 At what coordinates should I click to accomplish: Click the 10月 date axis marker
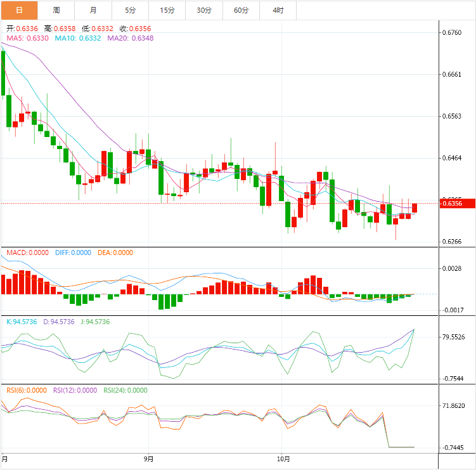click(285, 458)
